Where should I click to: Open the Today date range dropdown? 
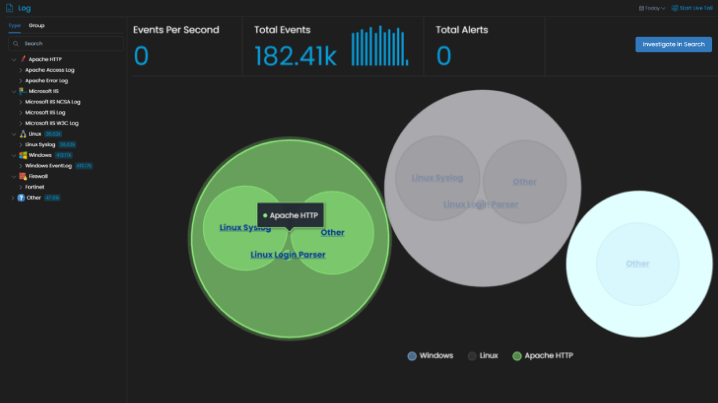point(651,7)
